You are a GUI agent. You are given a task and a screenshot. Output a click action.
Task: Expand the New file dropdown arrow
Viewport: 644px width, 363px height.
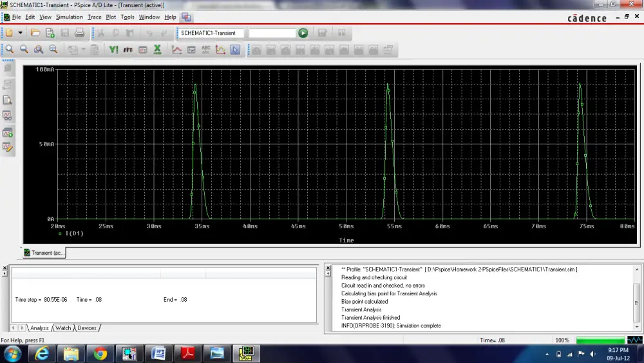pos(20,32)
